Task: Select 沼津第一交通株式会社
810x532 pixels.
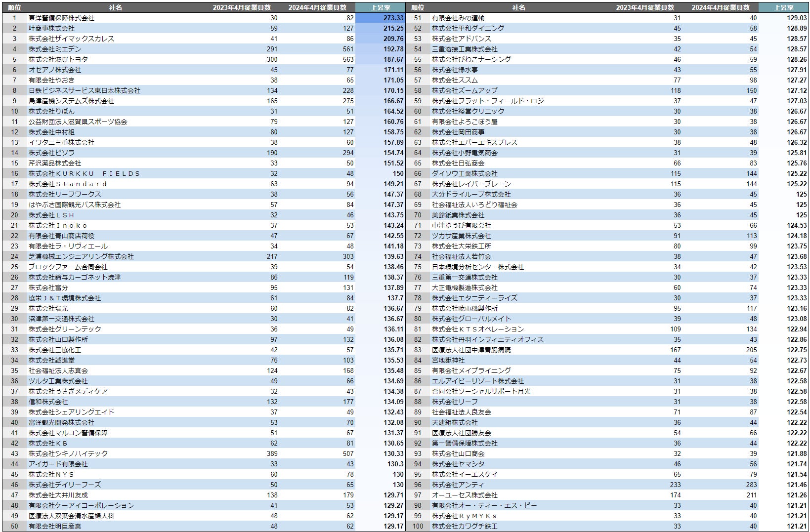Action: point(61,319)
